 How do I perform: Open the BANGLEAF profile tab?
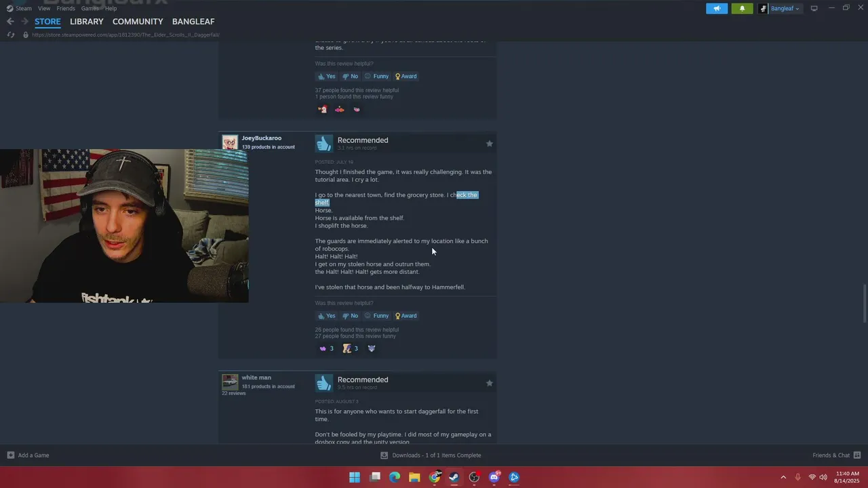tap(193, 22)
